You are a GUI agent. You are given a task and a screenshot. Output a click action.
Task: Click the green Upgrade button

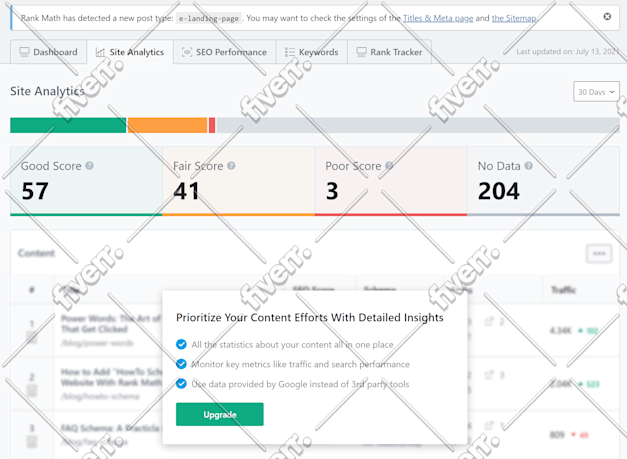click(220, 414)
